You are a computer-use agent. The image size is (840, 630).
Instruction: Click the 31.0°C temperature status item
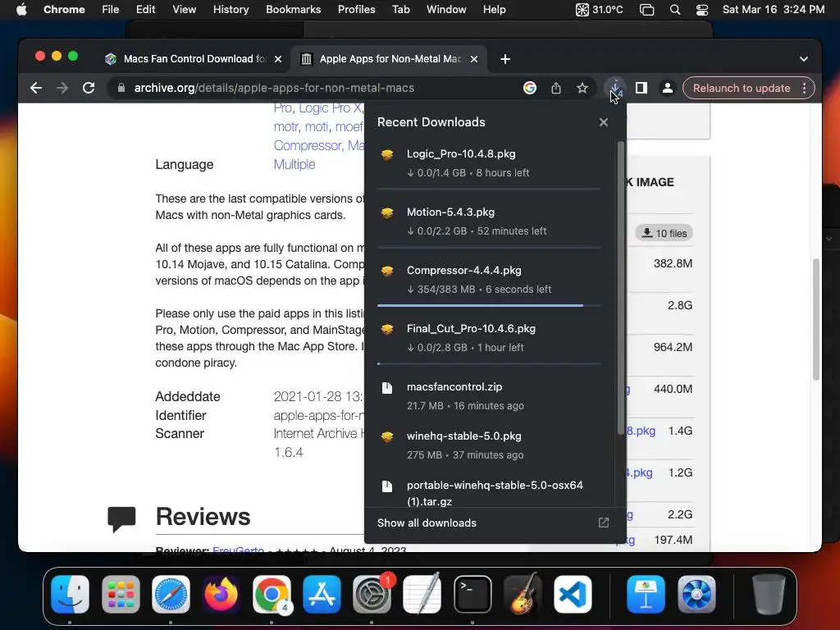tap(599, 10)
